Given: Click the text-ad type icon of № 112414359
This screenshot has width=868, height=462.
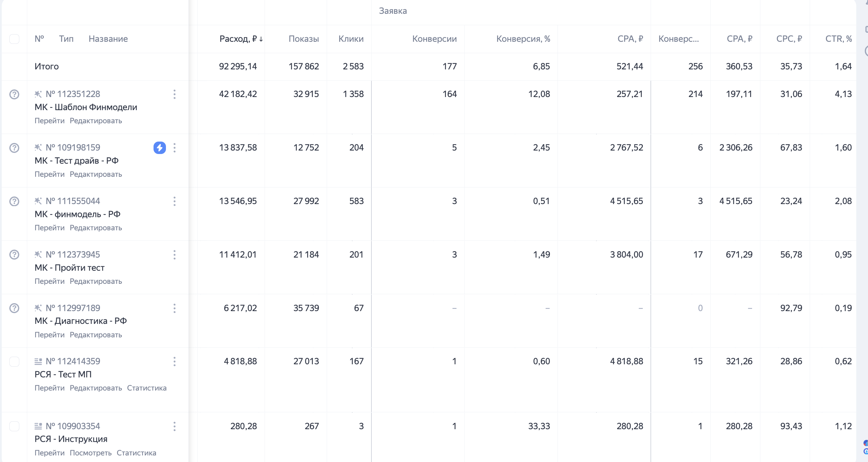Looking at the screenshot, I should 38,362.
